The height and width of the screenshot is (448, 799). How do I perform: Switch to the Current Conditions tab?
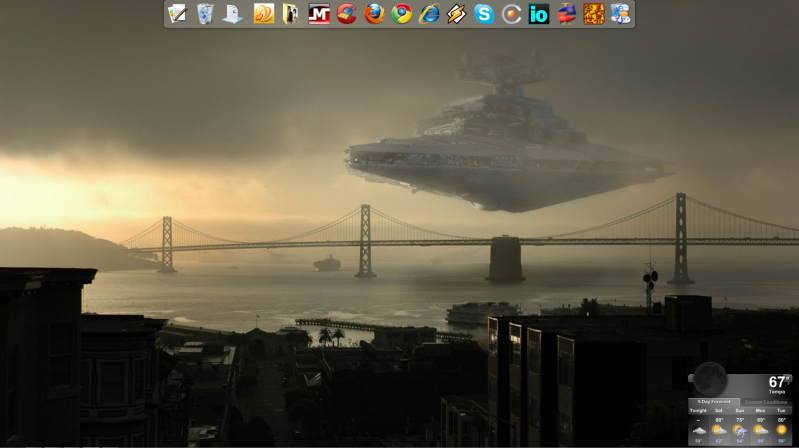point(766,402)
